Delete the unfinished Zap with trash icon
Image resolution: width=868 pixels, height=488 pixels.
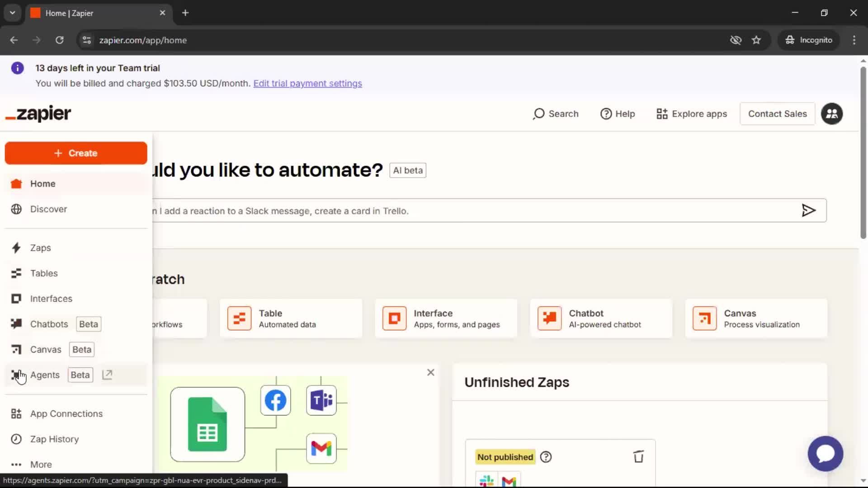pyautogui.click(x=638, y=456)
